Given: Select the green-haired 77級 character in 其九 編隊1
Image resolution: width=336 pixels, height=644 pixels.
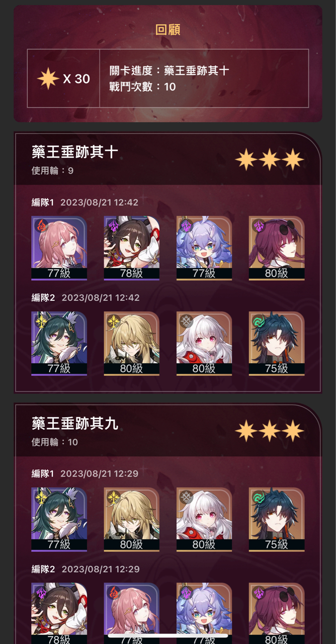Looking at the screenshot, I should (59, 520).
